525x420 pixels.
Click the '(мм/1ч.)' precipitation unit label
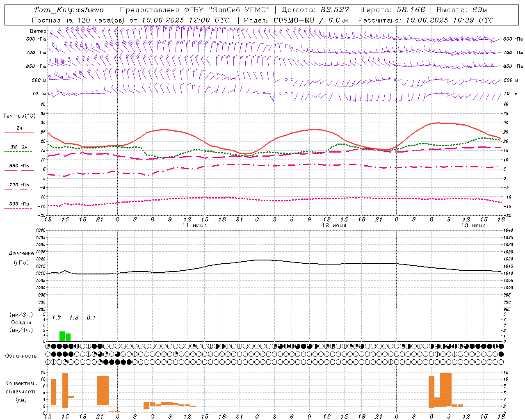(x=21, y=330)
